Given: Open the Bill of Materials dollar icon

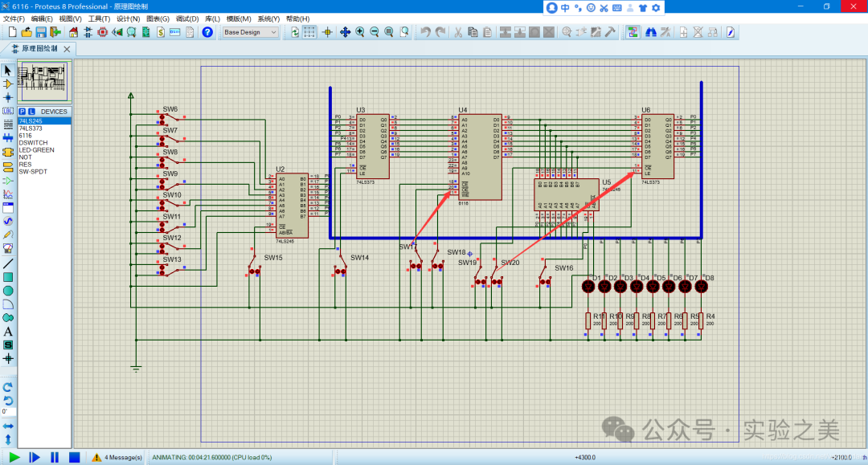Looking at the screenshot, I should 161,33.
